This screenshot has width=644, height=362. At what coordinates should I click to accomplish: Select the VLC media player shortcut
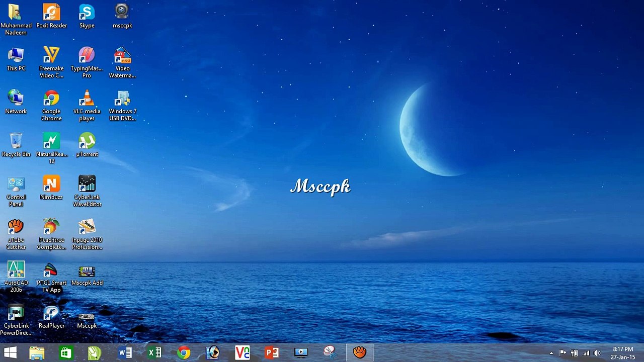pos(87,106)
